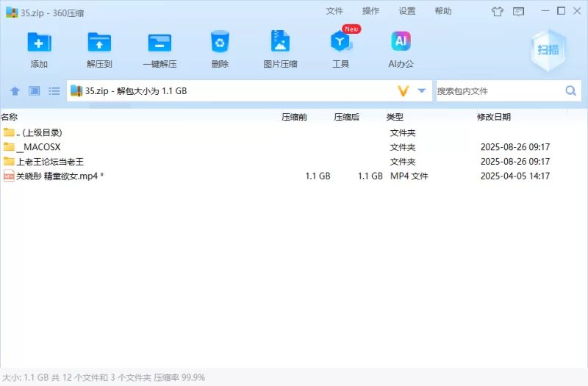Viewport: 588px width, 386px height.
Task: Sort by the 名称 column header
Action: [x=10, y=117]
